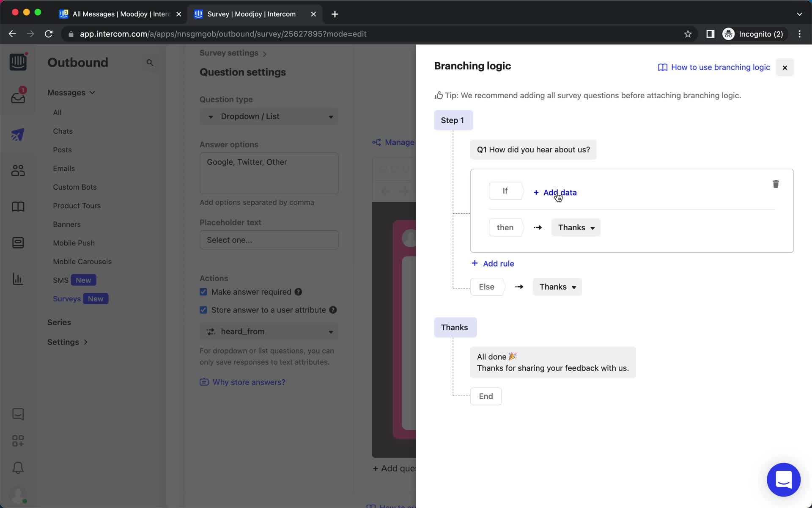Toggle the Make answer required checkbox

(203, 291)
